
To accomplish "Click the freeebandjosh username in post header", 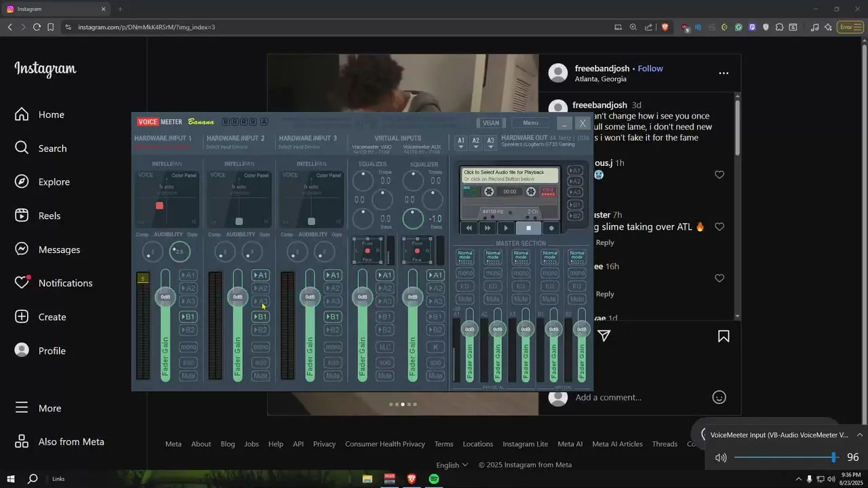I will 602,68.
